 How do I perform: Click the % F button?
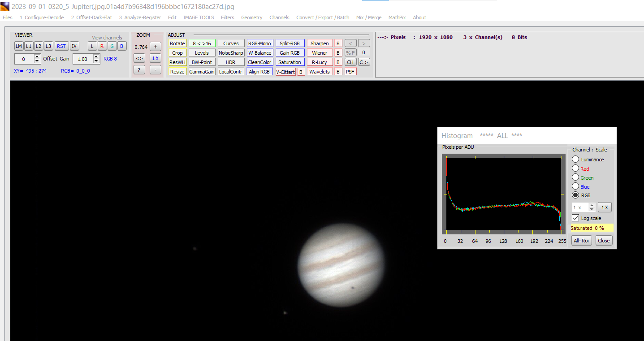click(350, 53)
